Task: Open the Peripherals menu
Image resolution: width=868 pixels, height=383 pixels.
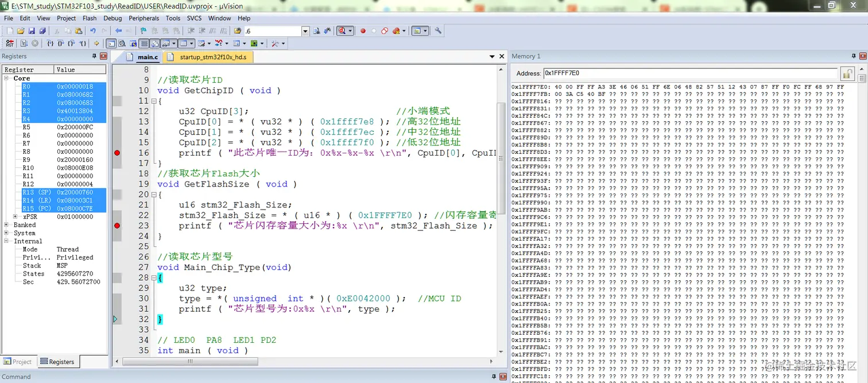Action: 144,18
